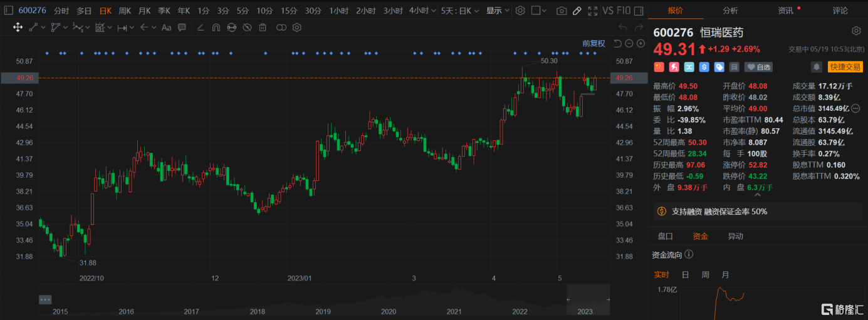Toggle the magnet snap tool

(x=216, y=27)
